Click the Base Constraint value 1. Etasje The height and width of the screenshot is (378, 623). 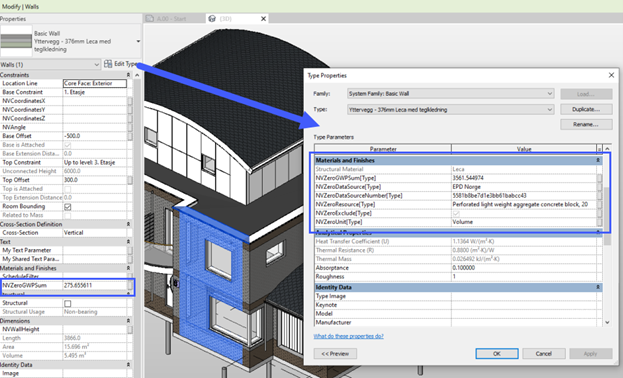(95, 92)
